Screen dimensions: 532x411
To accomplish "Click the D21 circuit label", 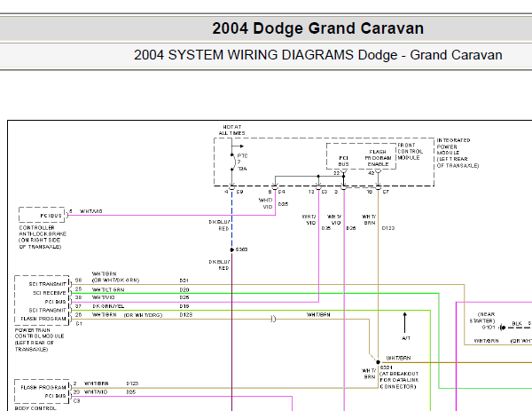I will [184, 281].
